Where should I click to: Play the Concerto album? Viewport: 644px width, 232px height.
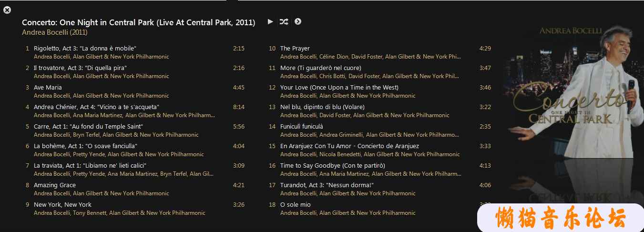tap(270, 21)
